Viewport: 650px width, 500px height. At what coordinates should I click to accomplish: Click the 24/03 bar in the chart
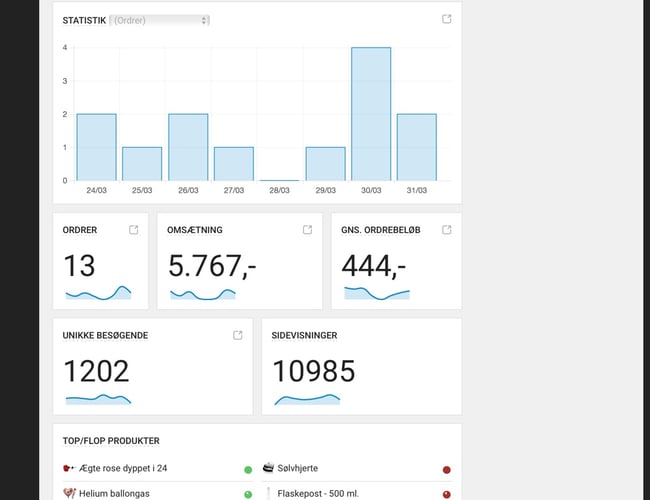pos(96,147)
